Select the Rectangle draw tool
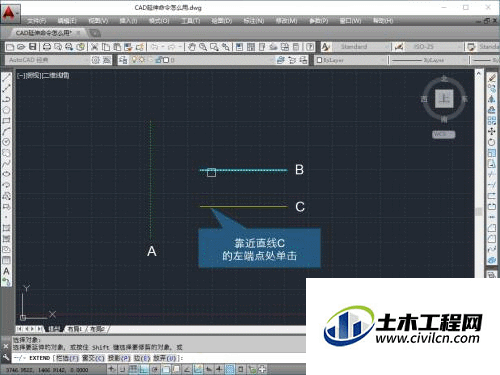Viewport: 500px width, 375px height. tap(6, 121)
